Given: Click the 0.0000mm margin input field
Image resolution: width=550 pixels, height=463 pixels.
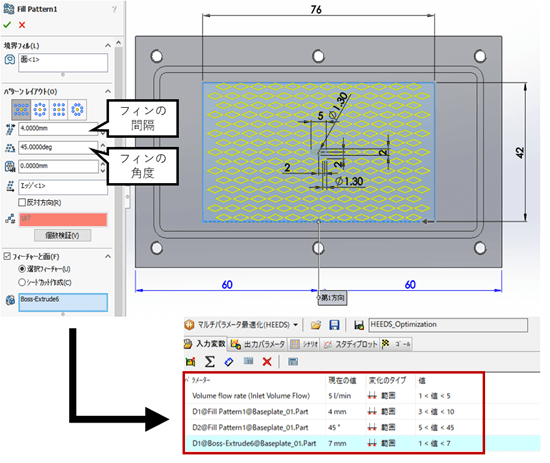Looking at the screenshot, I should pos(59,166).
